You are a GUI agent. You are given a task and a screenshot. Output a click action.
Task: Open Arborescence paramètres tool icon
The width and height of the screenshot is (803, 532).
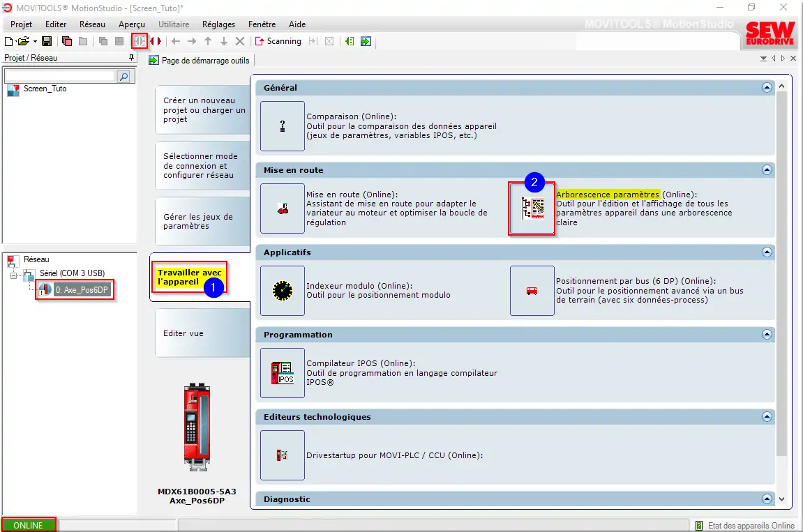532,208
